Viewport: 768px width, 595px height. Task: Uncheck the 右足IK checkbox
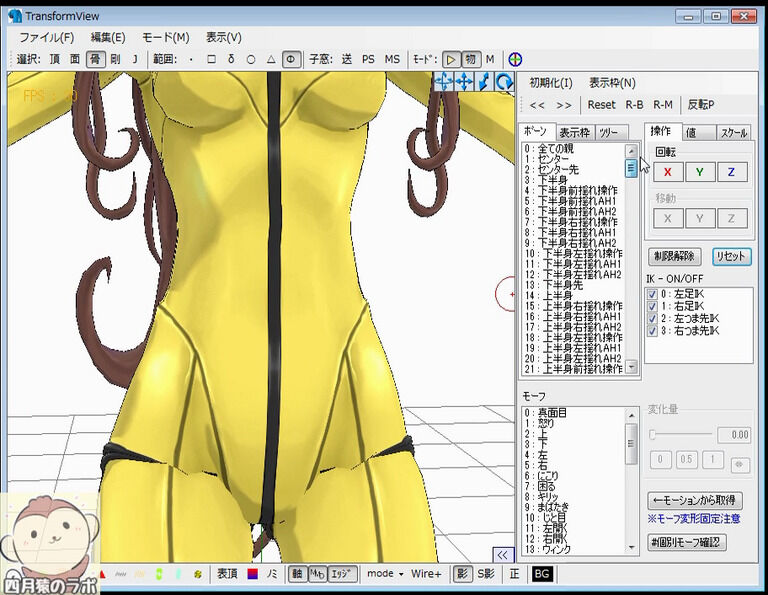[x=652, y=307]
